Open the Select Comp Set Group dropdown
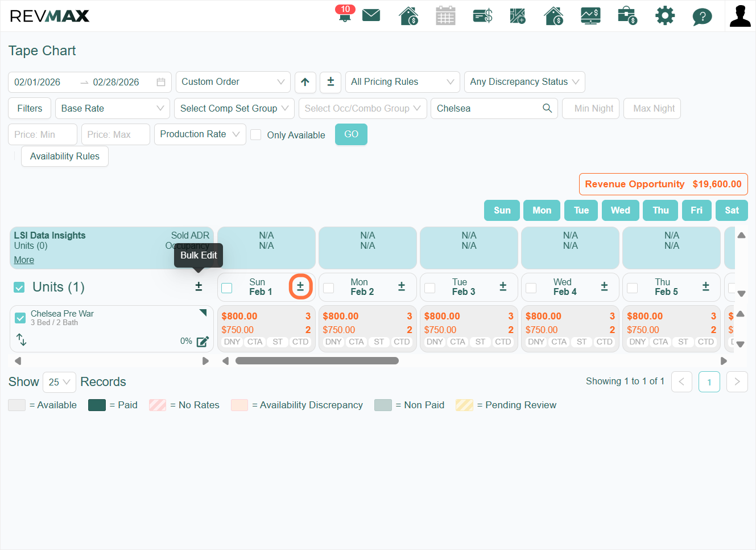This screenshot has height=550, width=756. click(x=234, y=108)
